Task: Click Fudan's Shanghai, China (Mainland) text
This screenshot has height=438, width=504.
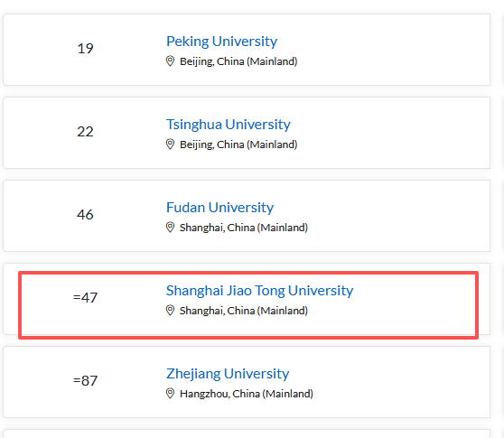Action: pyautogui.click(x=244, y=228)
